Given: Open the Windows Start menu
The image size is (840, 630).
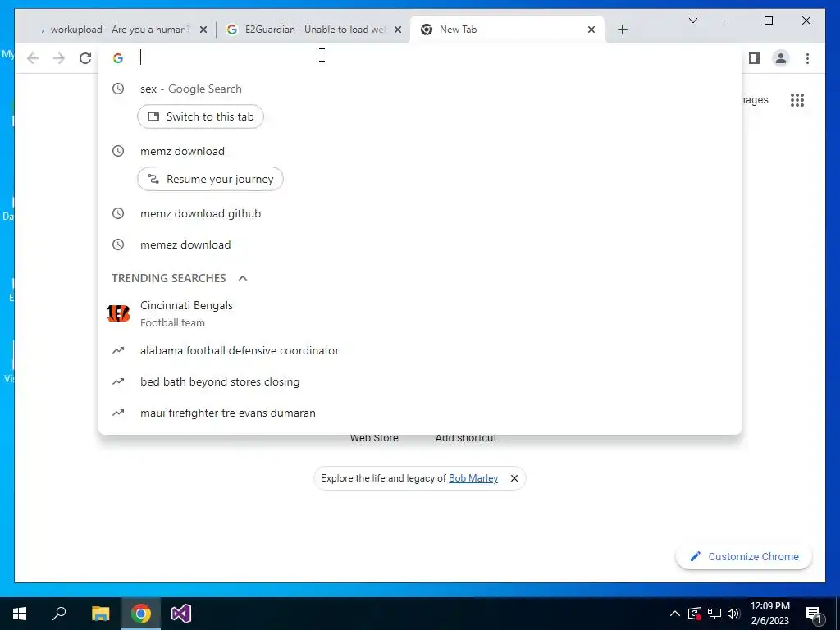Looking at the screenshot, I should coord(20,614).
